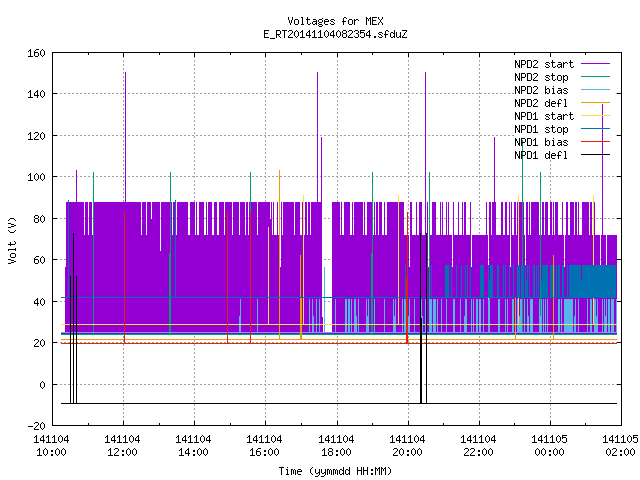
Task: Select the NPD1 defl legend label
Action: point(541,155)
